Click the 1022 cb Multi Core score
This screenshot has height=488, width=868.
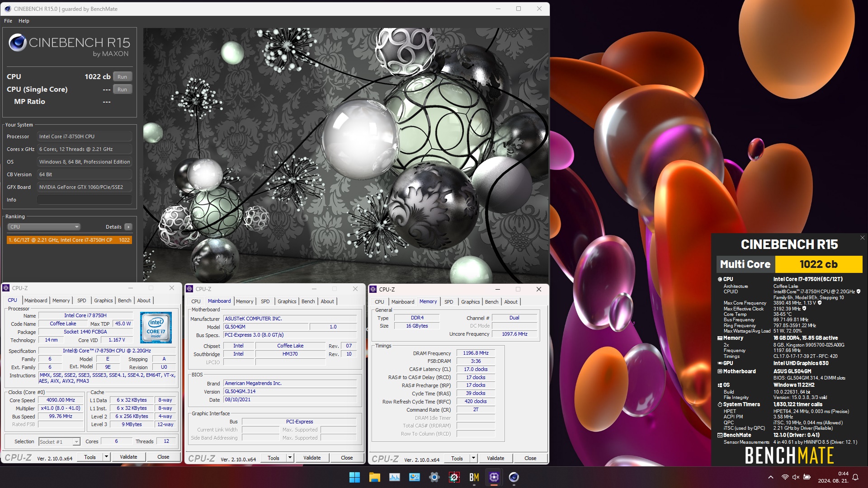818,264
